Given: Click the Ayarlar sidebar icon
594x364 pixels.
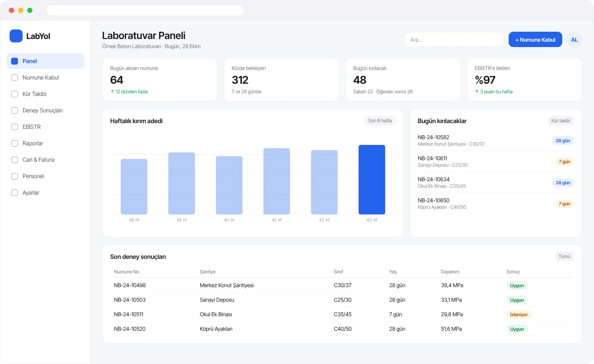Looking at the screenshot, I should click(15, 193).
